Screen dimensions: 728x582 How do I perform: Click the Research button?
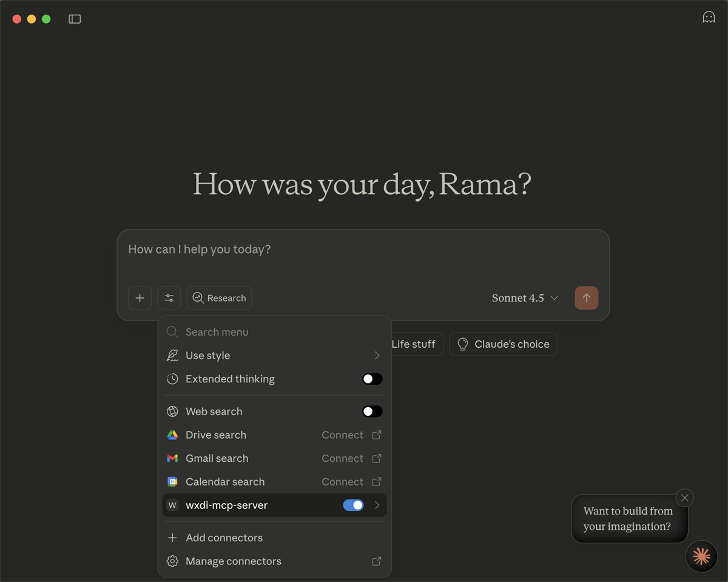tap(219, 298)
